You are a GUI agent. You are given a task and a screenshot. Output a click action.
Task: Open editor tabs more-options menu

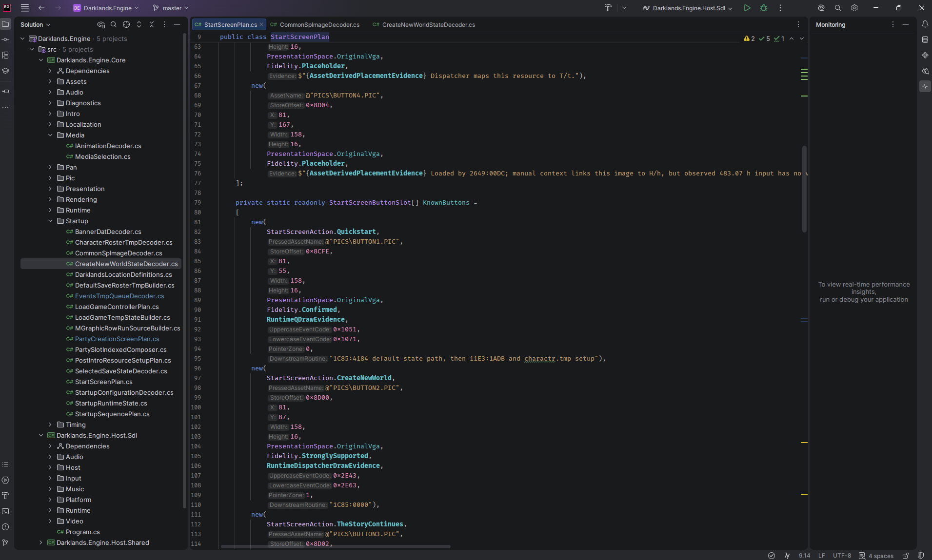(x=798, y=24)
